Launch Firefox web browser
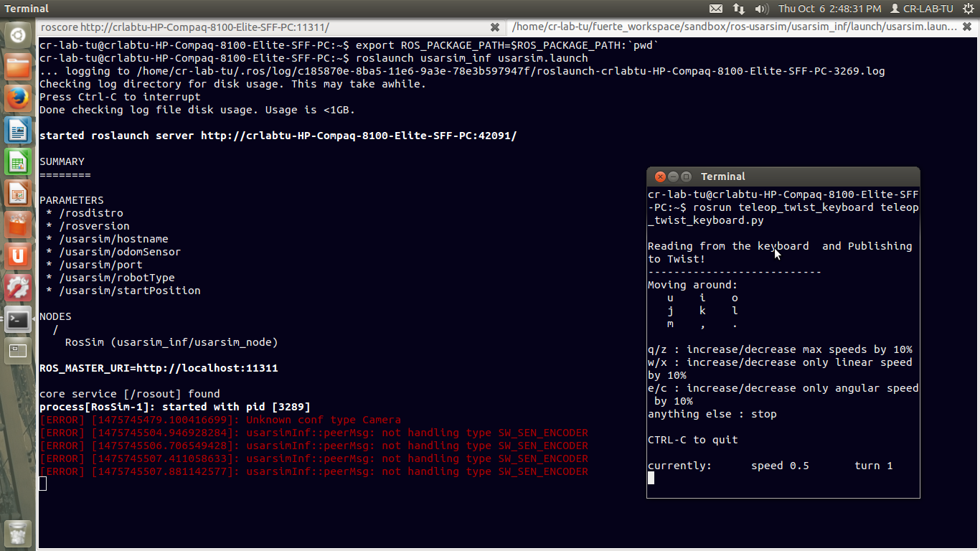This screenshot has width=980, height=551. click(x=18, y=99)
